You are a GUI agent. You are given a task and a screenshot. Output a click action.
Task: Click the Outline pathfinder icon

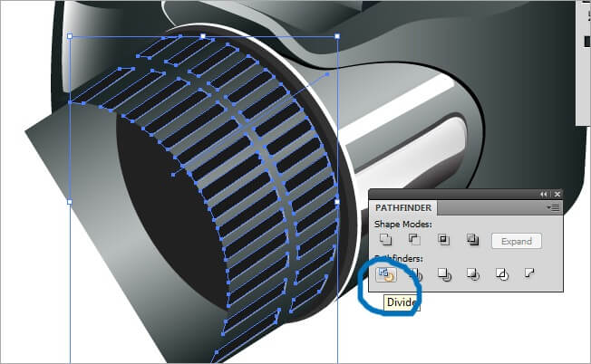click(x=500, y=273)
